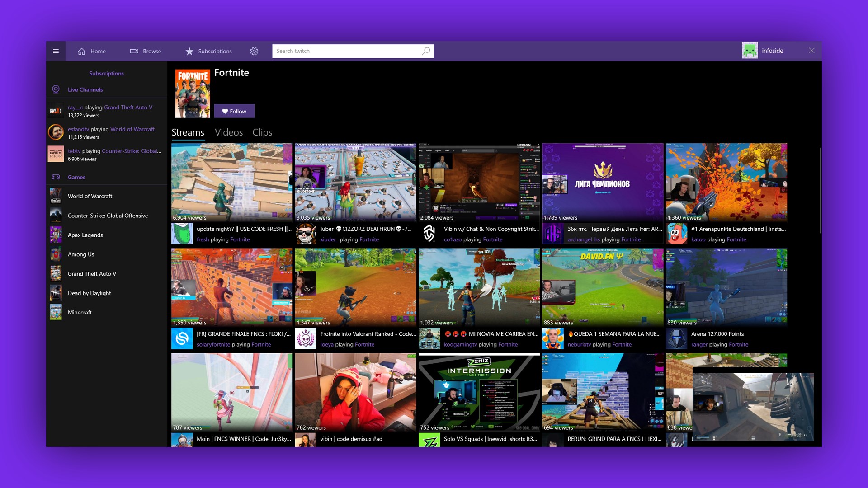Image resolution: width=868 pixels, height=488 pixels.
Task: Select the Browse icon
Action: click(x=134, y=51)
